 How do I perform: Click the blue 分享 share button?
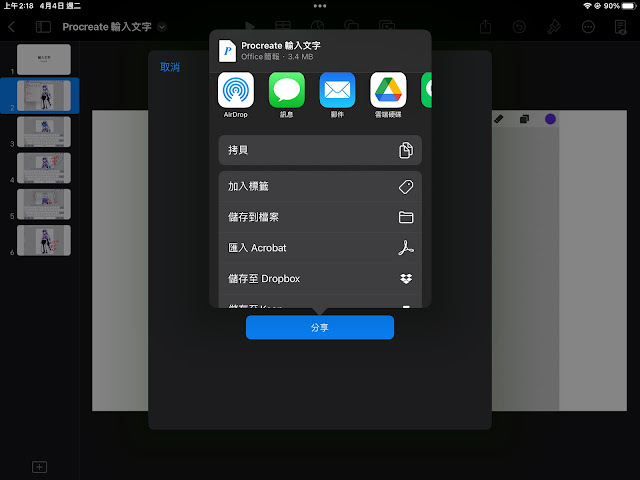[x=320, y=327]
